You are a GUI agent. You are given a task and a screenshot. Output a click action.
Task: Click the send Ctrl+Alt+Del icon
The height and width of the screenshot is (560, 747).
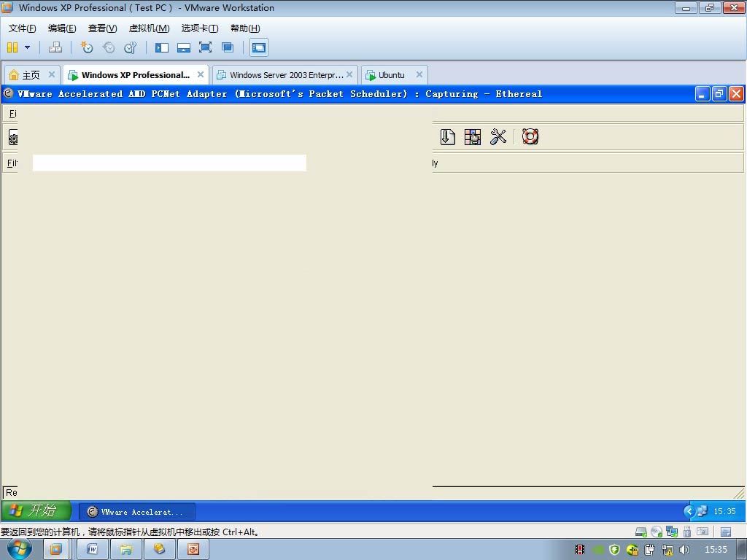(x=55, y=47)
